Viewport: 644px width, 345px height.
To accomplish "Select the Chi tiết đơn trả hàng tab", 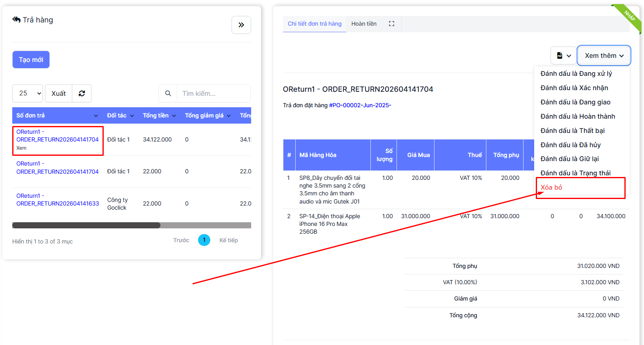I will tap(314, 24).
